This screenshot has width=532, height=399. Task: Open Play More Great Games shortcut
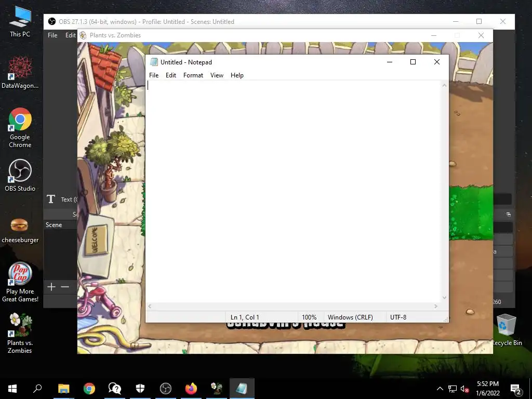[20, 282]
